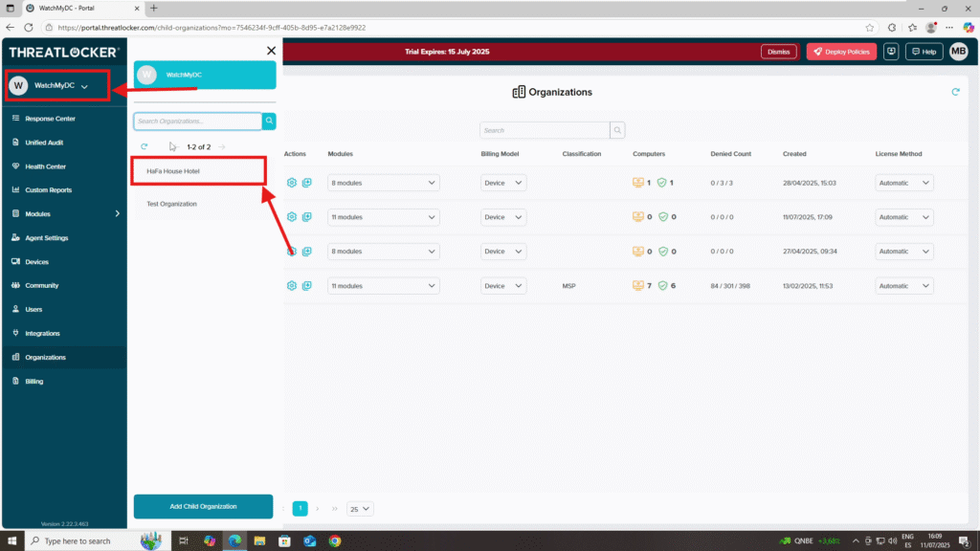Expand 11 modules dropdown in MSP row
This screenshot has height=551, width=980.
[383, 286]
